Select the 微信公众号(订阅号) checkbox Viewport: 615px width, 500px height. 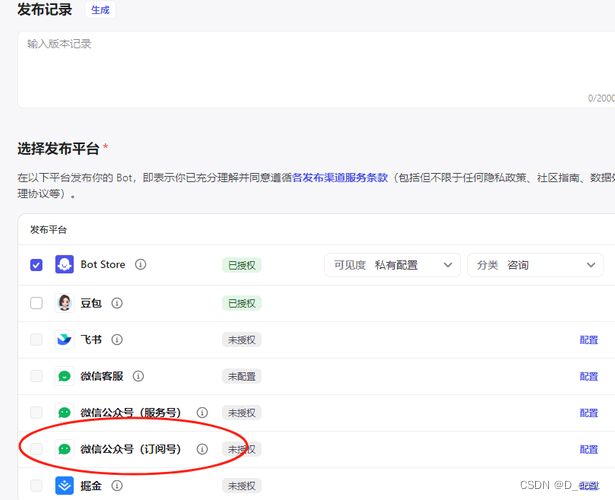pyautogui.click(x=36, y=449)
